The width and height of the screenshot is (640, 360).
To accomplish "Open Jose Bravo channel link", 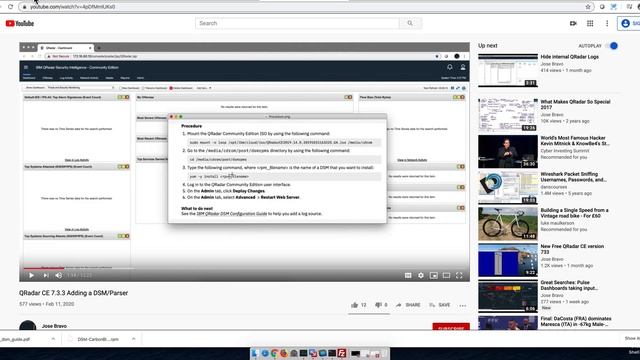I will 54,326.
